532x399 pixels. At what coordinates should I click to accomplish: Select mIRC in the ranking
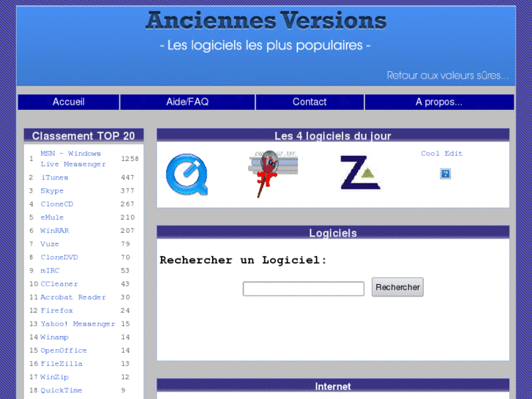click(50, 271)
